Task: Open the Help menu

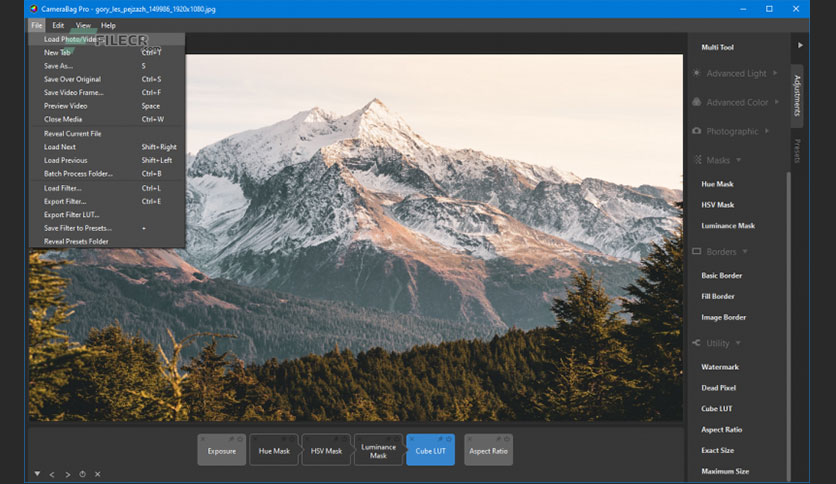Action: click(x=108, y=25)
